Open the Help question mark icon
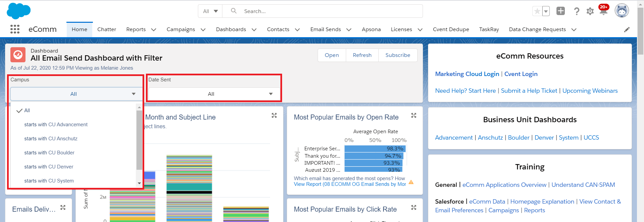 click(x=577, y=11)
